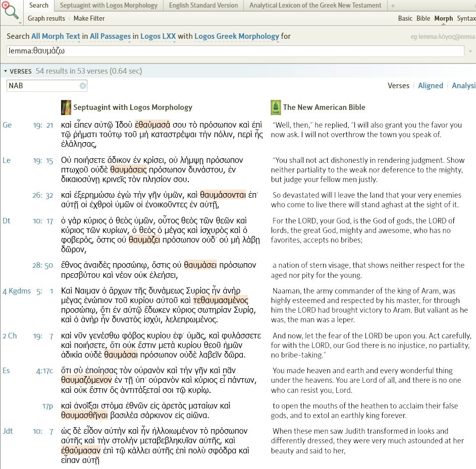The image size is (476, 469).
Task: Open Analytical Lexicon of the Greek New Testament tab
Action: point(315,6)
